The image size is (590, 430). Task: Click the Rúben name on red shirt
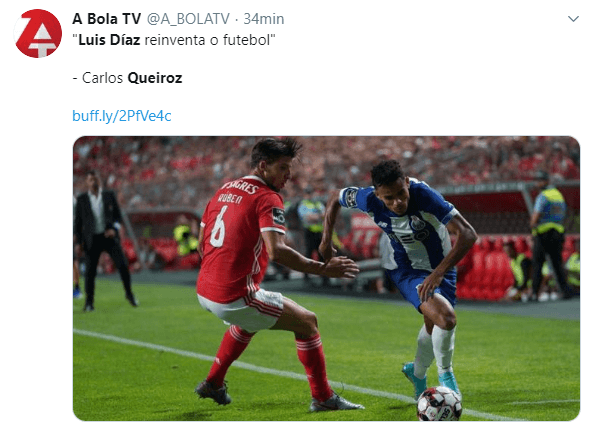[x=230, y=198]
